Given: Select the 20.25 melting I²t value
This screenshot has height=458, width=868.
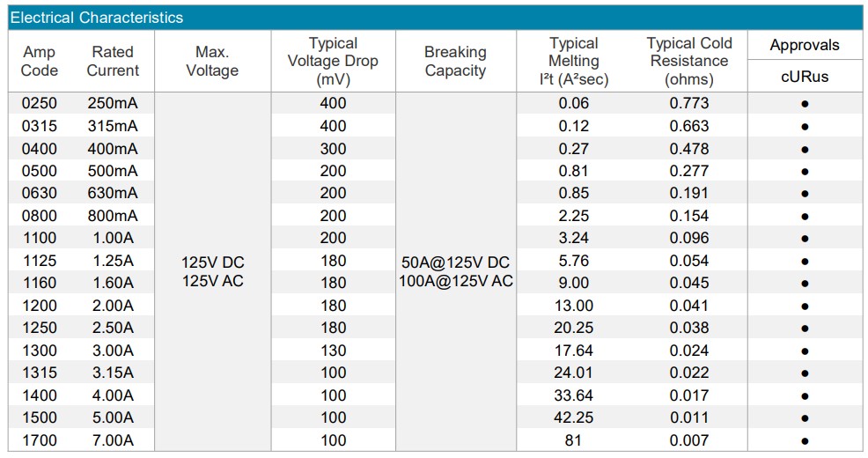Looking at the screenshot, I should (574, 328).
